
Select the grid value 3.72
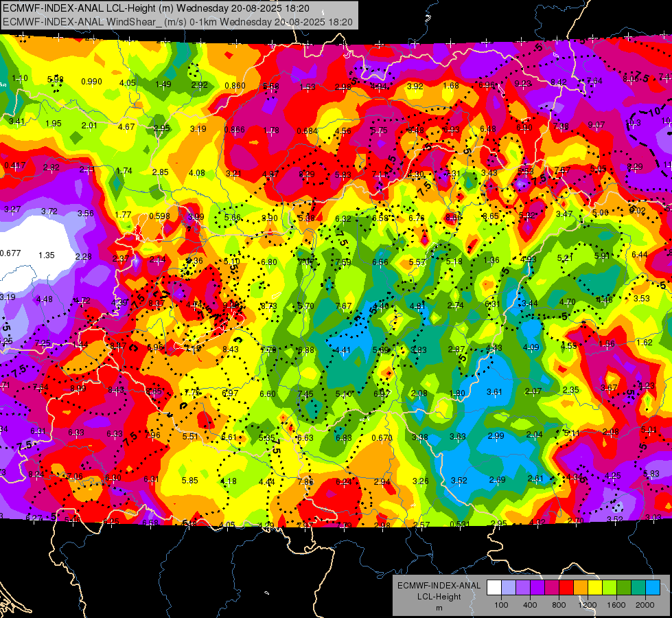(x=49, y=211)
